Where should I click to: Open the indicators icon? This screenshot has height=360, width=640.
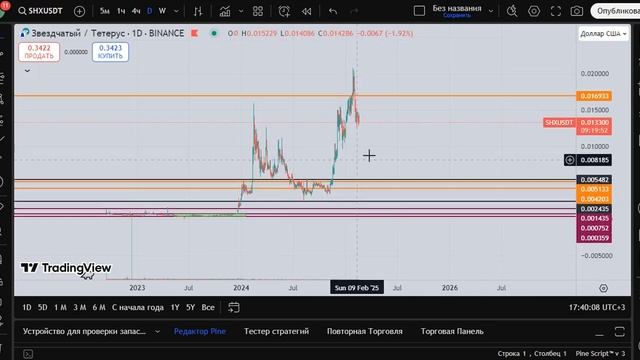point(225,11)
